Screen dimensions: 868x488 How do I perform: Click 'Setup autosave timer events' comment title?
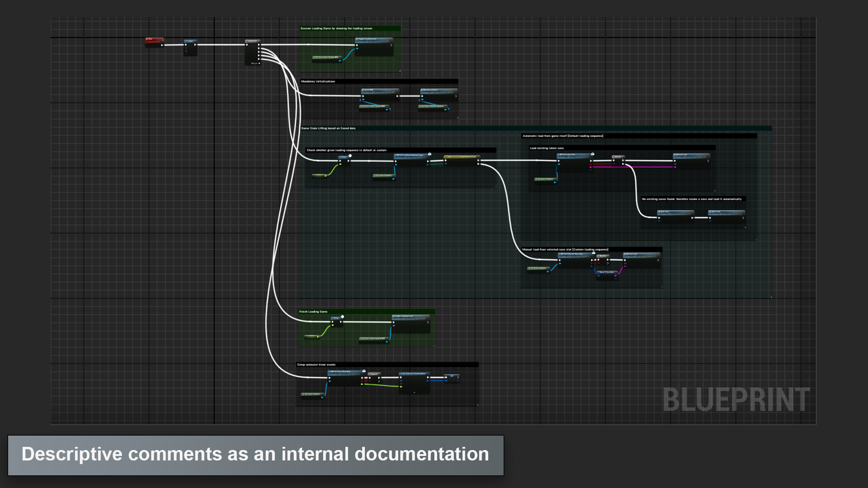coord(316,365)
